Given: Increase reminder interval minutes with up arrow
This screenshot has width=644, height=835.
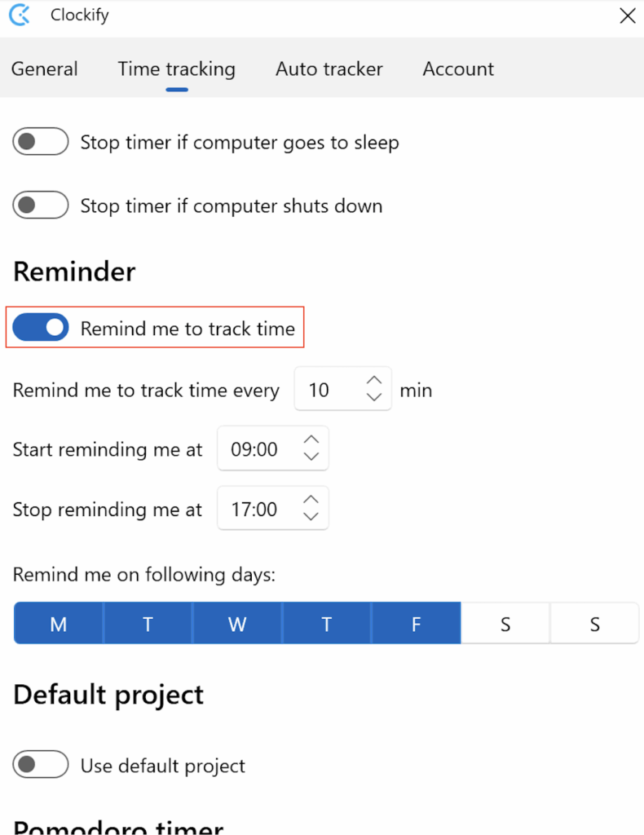Looking at the screenshot, I should (x=374, y=381).
